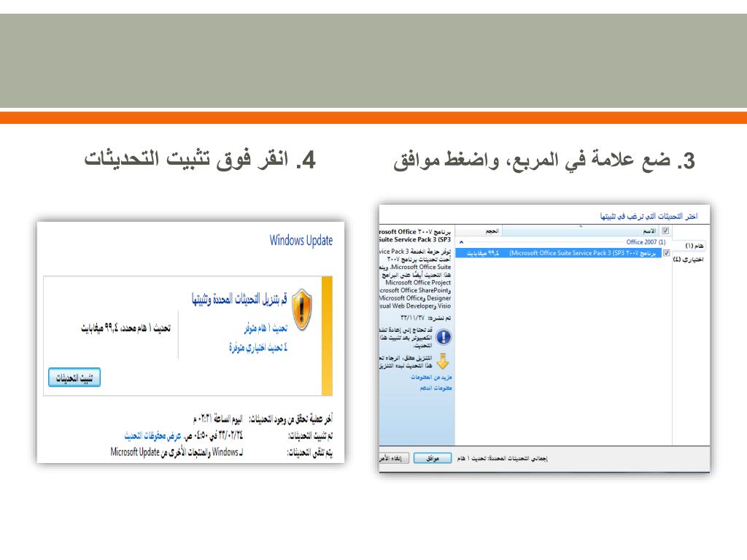Image resolution: width=747 pixels, height=560 pixels.
Task: Click slide heading '4. انقر فوق تثبيت التحديثات'
Action: pos(200,159)
